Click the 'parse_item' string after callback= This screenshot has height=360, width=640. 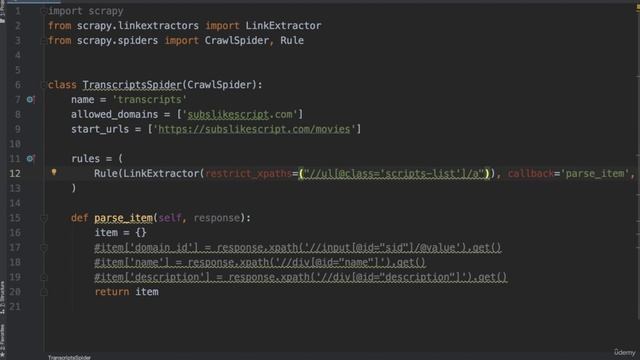click(595, 173)
